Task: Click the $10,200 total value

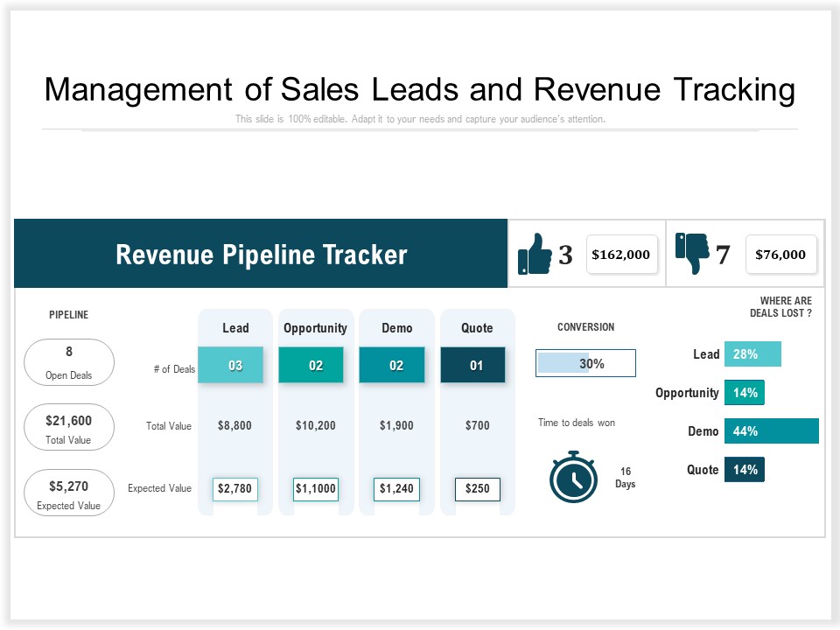Action: point(316,425)
